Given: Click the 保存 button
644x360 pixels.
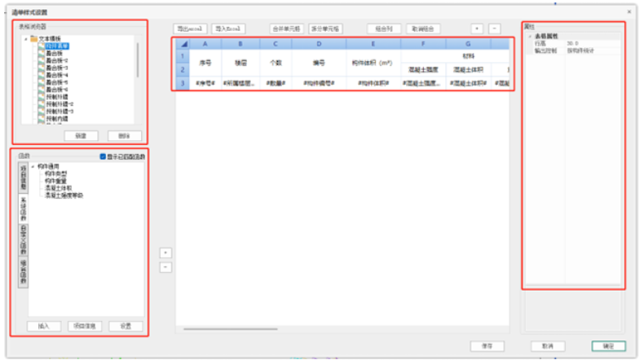Looking at the screenshot, I should [487, 346].
